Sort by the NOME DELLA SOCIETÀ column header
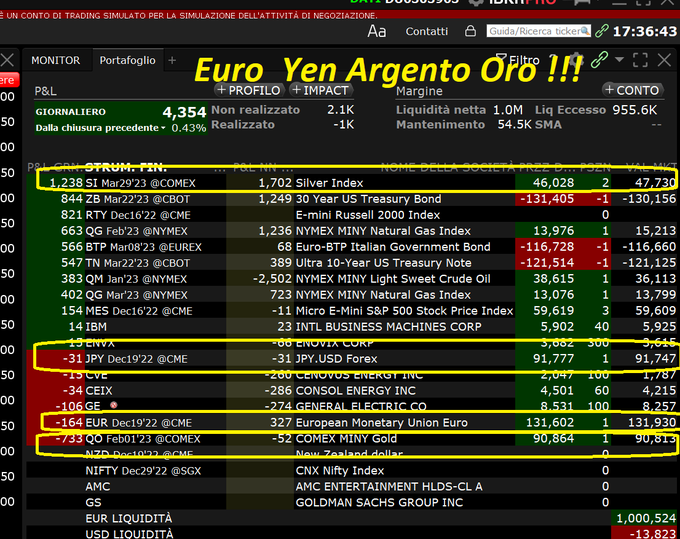Image resolution: width=680 pixels, height=539 pixels. 448,167
